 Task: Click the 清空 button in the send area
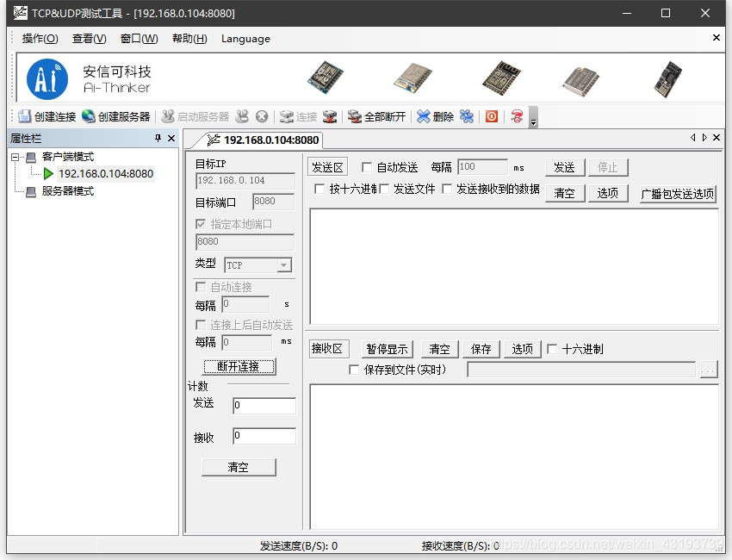coord(564,193)
